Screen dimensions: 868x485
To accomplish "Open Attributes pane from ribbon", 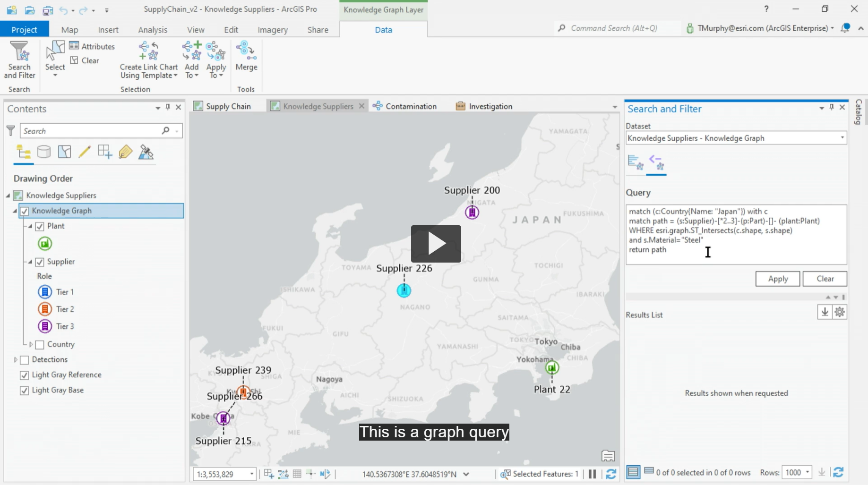I will tap(92, 46).
